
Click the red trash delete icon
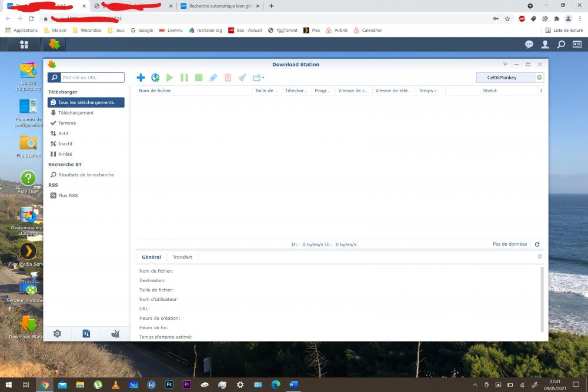228,78
